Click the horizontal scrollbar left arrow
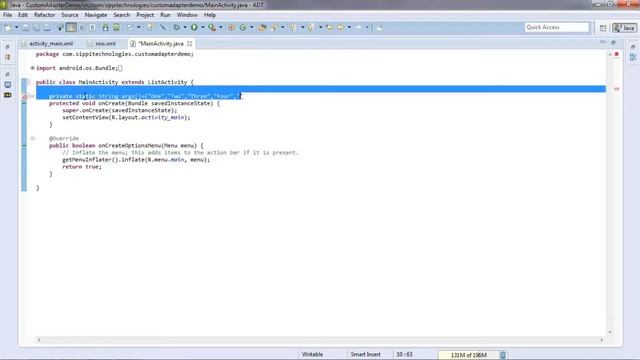Image resolution: width=640 pixels, height=360 pixels. click(x=39, y=340)
